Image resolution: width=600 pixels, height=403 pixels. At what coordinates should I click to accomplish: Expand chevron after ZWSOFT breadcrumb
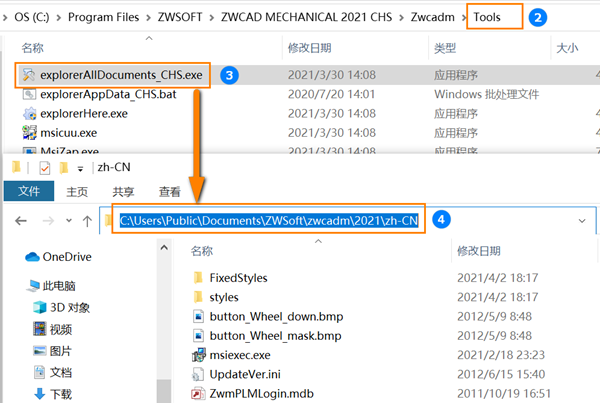click(x=212, y=18)
